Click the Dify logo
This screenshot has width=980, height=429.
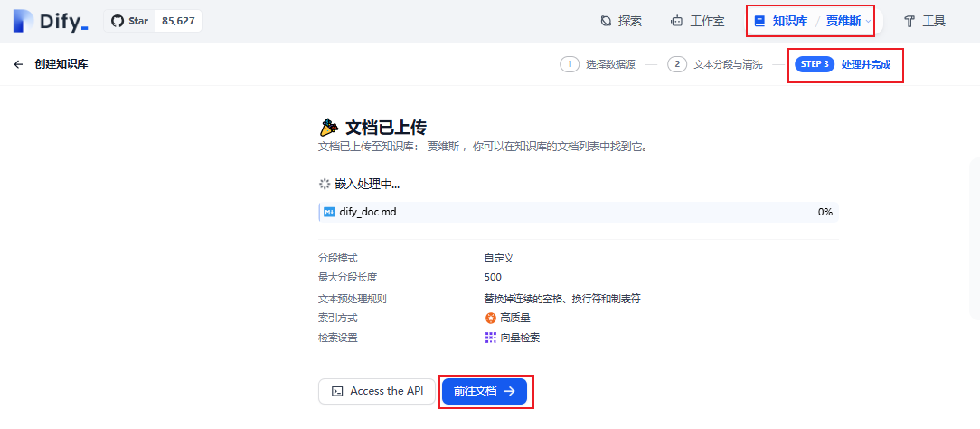(51, 21)
